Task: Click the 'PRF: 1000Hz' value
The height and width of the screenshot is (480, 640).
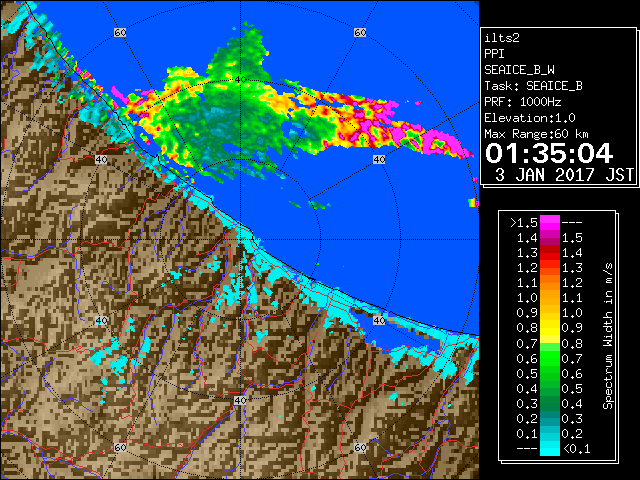Action: [522, 102]
